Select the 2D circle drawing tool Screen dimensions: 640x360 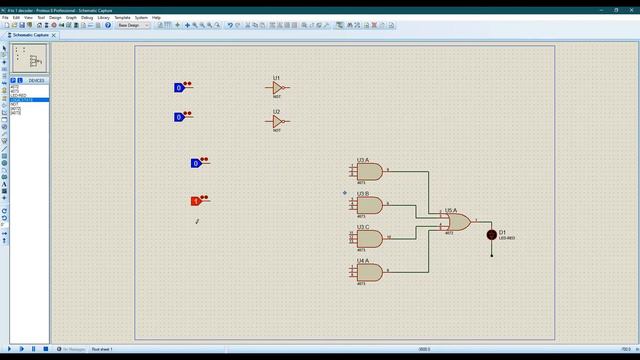click(4, 163)
